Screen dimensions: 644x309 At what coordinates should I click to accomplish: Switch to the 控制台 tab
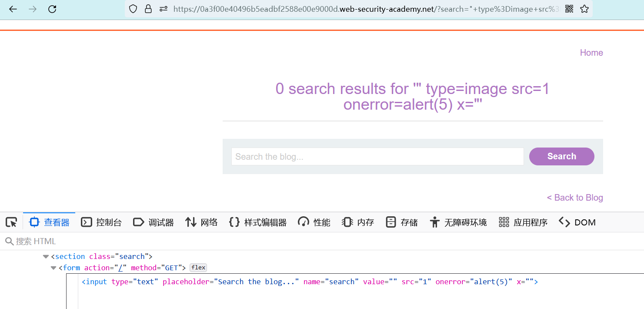point(101,222)
